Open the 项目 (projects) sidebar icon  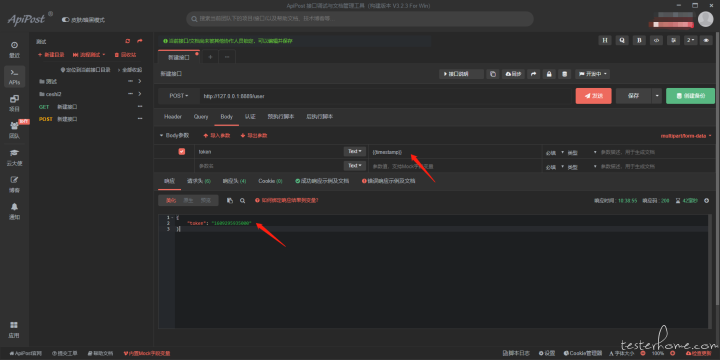click(x=14, y=103)
